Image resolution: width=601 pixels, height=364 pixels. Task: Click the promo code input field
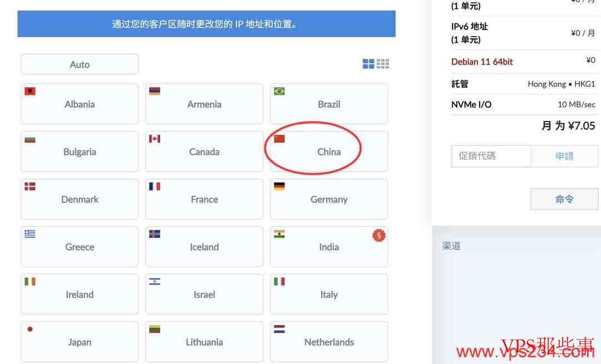(x=490, y=156)
